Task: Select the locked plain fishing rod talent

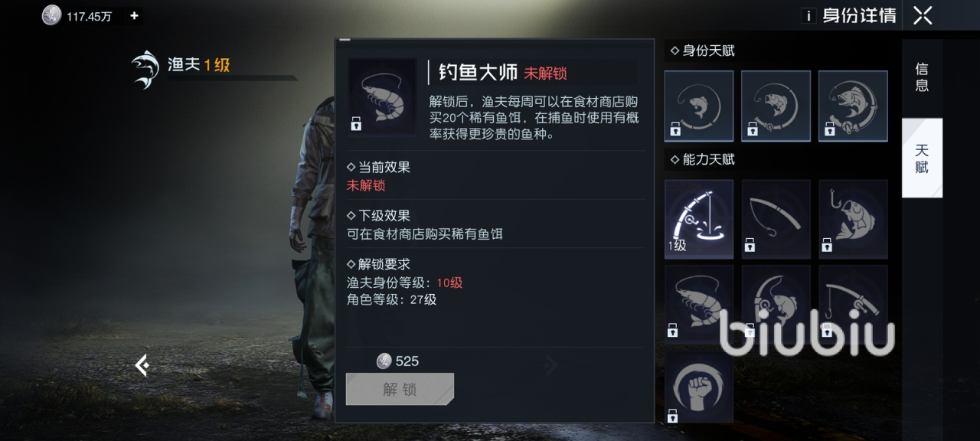Action: click(776, 219)
